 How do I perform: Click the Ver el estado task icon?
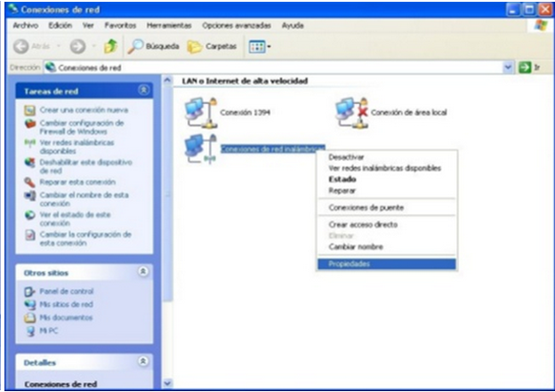coord(29,215)
